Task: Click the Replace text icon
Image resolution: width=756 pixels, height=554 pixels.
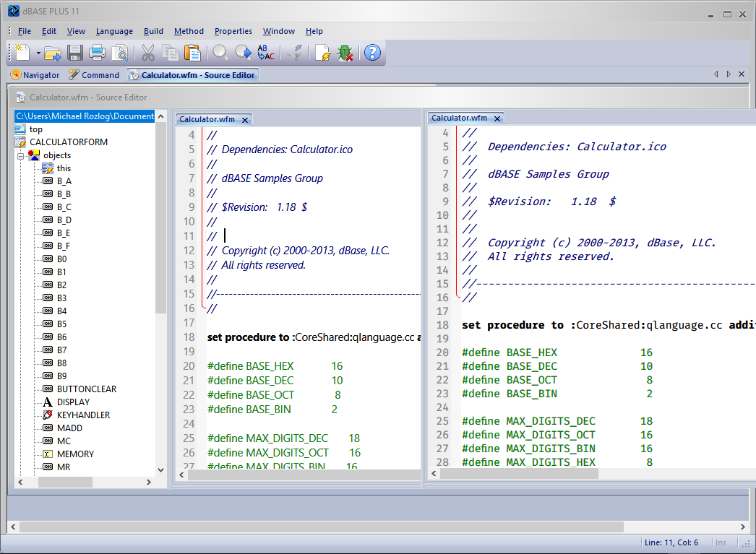Action: [266, 53]
